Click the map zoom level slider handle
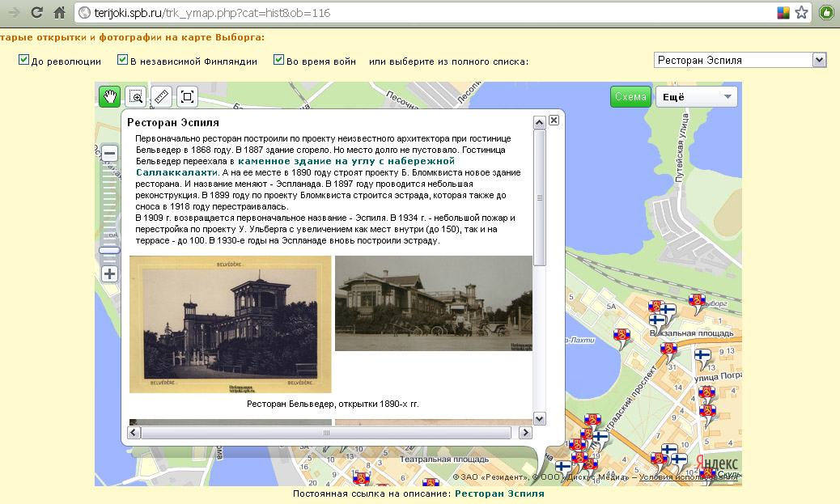 point(109,251)
